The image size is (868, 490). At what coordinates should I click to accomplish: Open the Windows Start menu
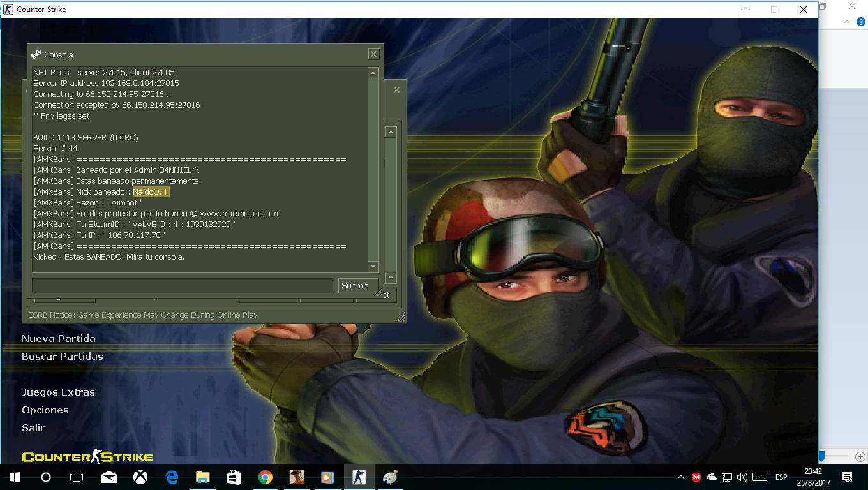click(x=15, y=477)
